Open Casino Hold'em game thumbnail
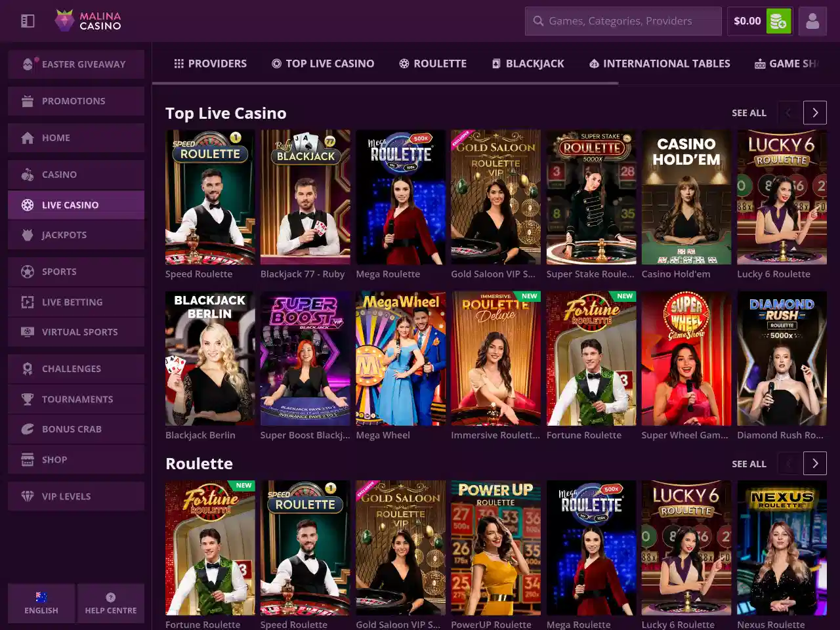 pos(686,197)
